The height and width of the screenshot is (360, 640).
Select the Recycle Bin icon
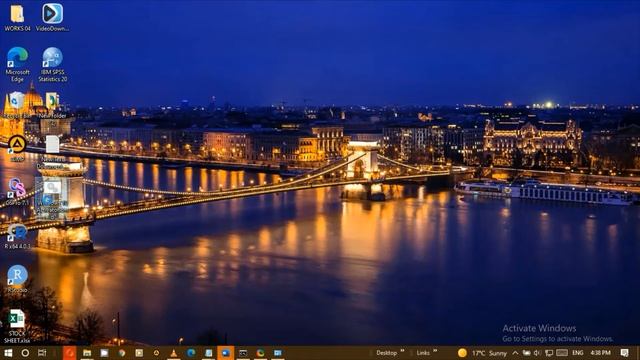coord(17,105)
